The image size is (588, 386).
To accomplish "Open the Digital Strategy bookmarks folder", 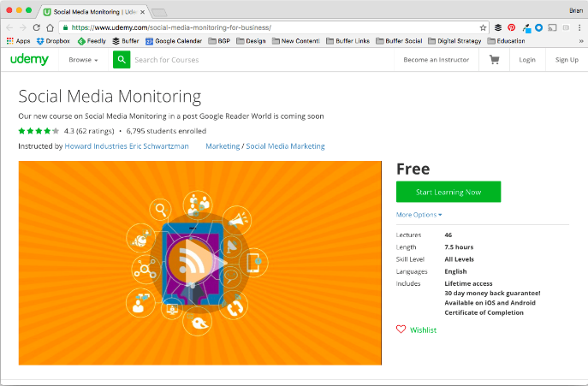I will pyautogui.click(x=454, y=41).
